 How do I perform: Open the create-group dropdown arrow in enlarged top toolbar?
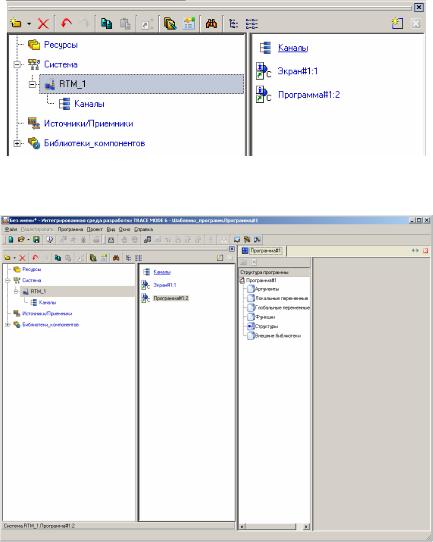click(x=29, y=24)
